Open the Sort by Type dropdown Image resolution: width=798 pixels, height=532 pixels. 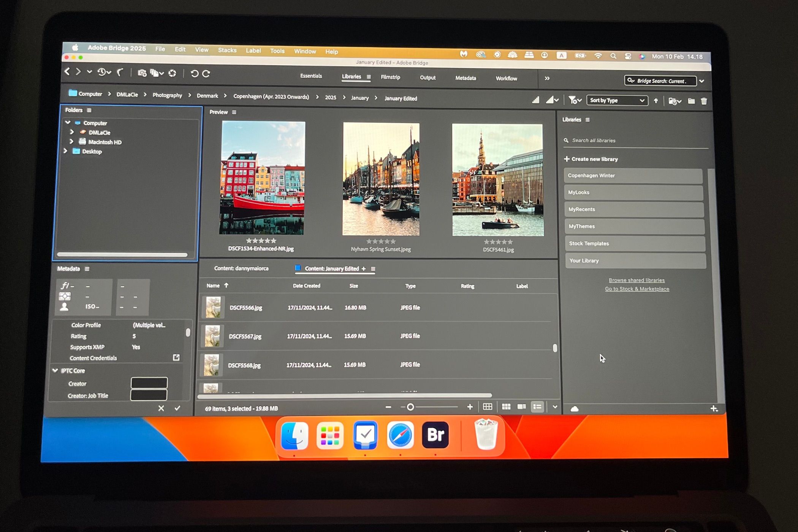pyautogui.click(x=617, y=100)
